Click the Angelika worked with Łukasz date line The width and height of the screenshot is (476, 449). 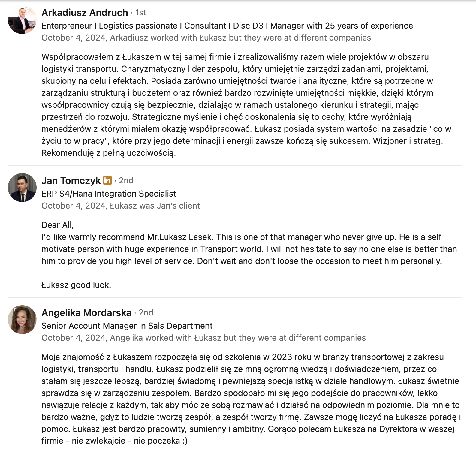coord(203,338)
